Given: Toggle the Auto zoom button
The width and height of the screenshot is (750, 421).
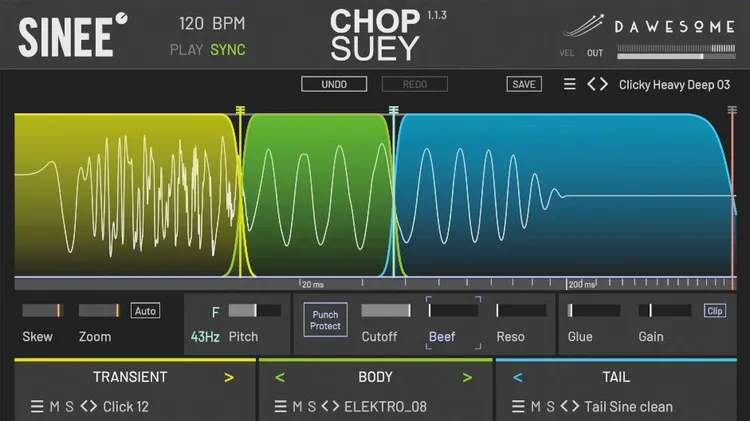Looking at the screenshot, I should tap(145, 311).
